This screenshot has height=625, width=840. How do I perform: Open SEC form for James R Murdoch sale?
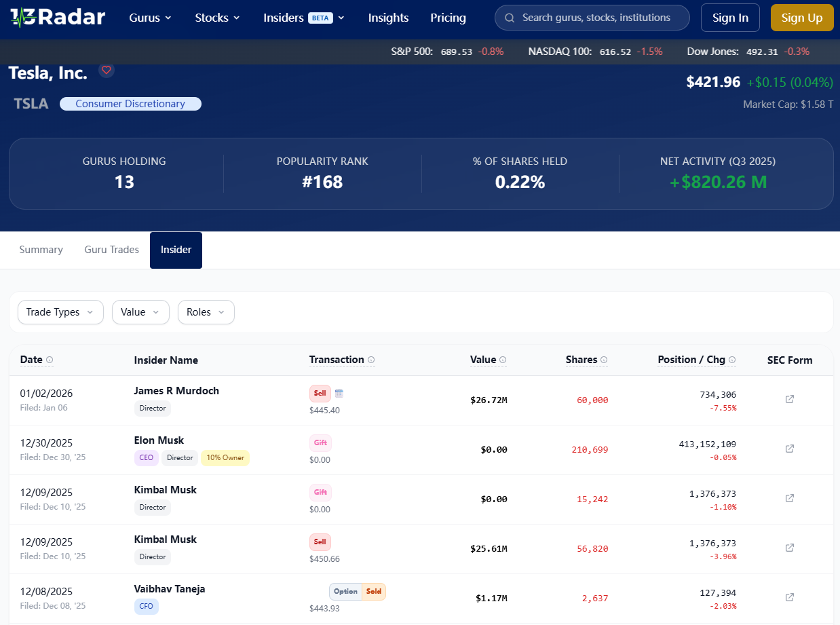coord(790,399)
